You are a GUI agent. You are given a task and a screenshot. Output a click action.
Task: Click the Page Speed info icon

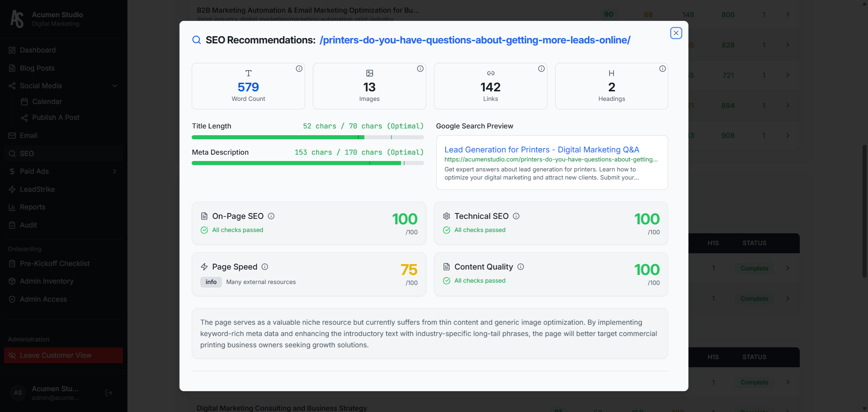point(265,267)
